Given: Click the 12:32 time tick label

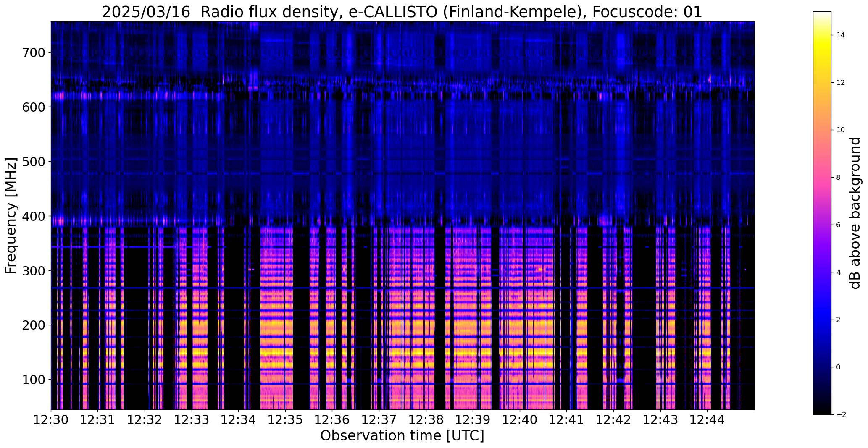Looking at the screenshot, I should tap(145, 420).
